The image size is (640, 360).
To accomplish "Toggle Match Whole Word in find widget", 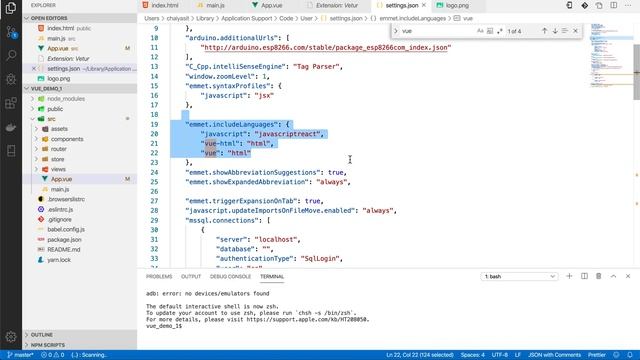I will (490, 31).
